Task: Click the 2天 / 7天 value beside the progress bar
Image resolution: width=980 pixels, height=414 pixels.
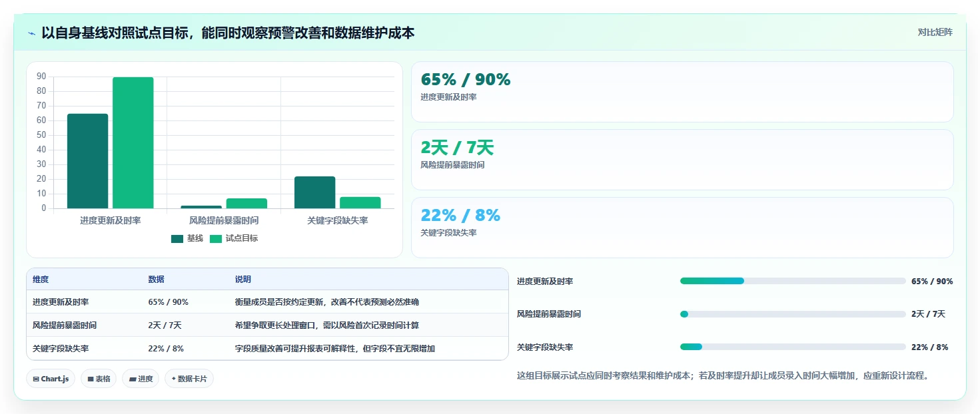Action: pos(928,314)
